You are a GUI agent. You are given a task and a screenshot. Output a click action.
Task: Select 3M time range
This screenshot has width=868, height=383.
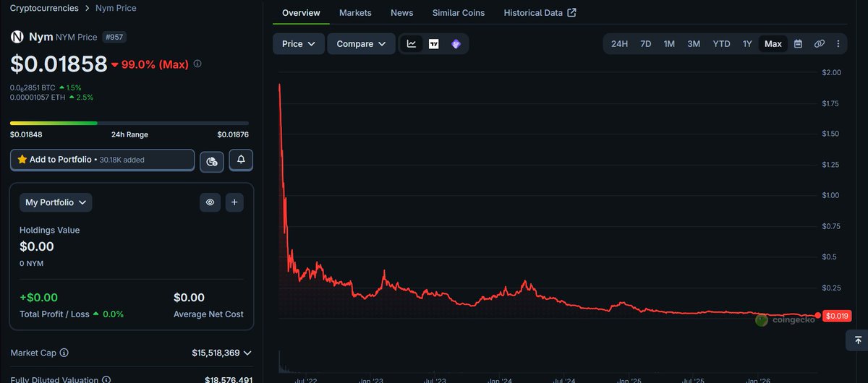point(694,44)
